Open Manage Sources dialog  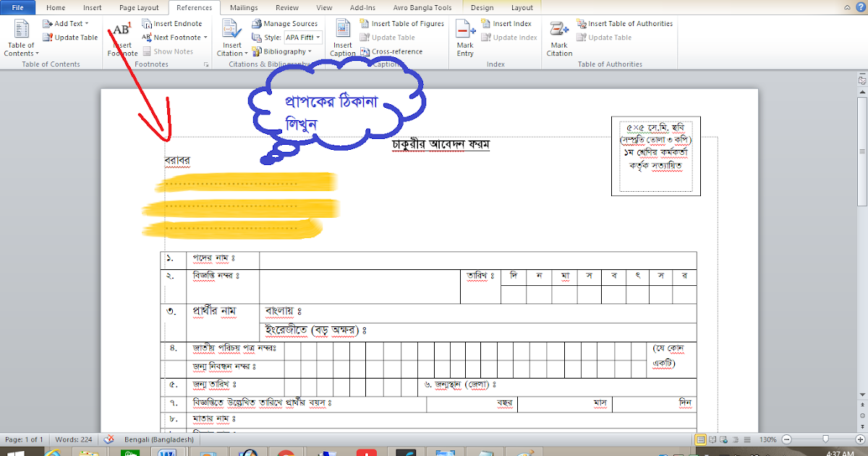pos(285,23)
